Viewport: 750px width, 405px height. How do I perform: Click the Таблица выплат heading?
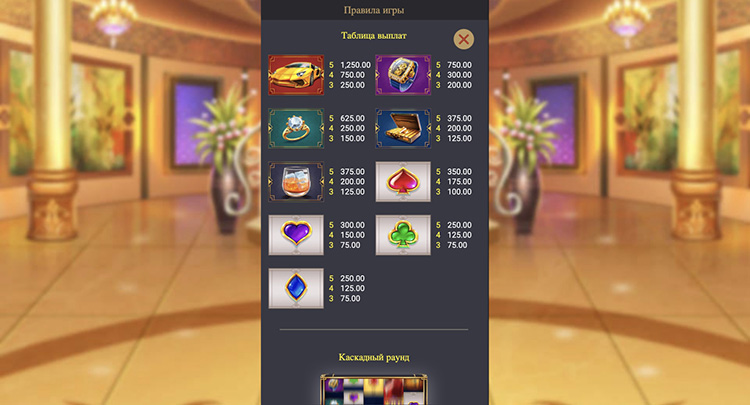pyautogui.click(x=374, y=36)
